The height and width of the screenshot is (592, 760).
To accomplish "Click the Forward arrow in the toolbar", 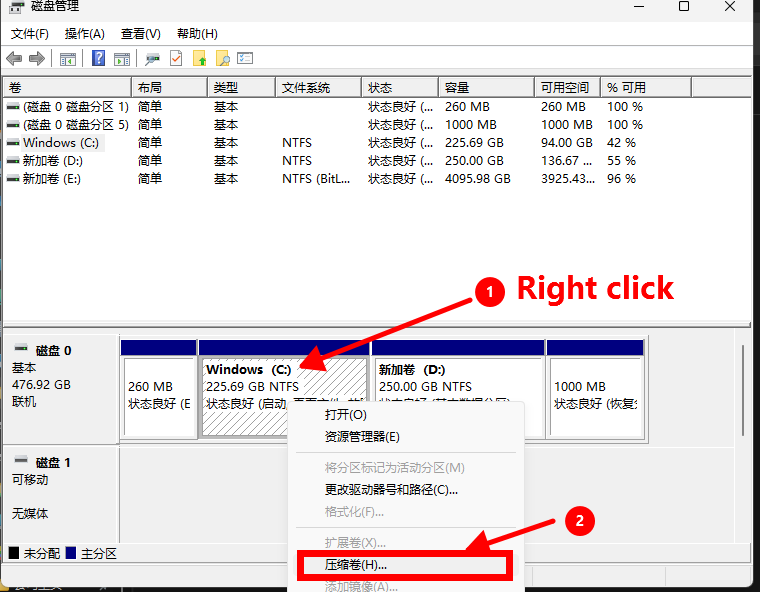I will point(37,59).
